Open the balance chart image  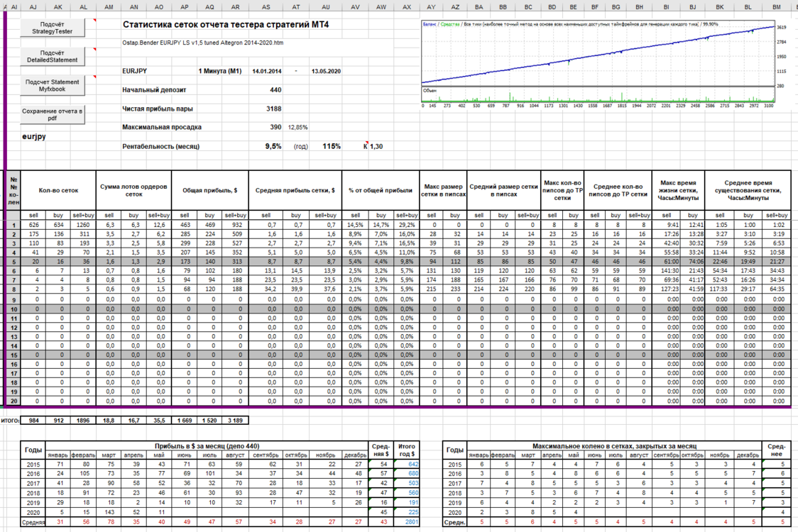[603, 64]
